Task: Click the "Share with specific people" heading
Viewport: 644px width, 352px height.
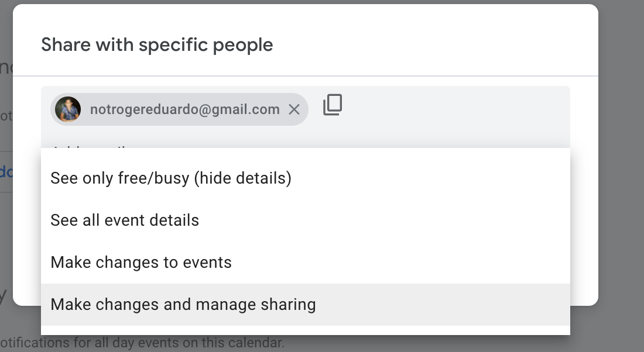Action: (x=157, y=44)
